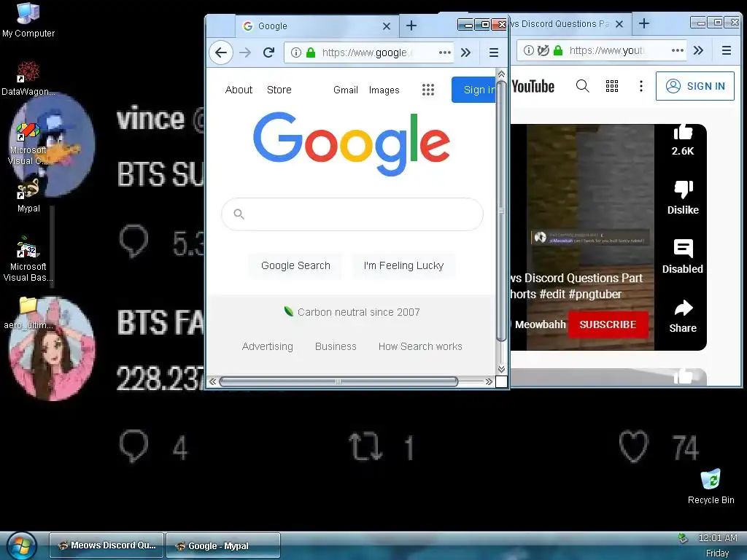Click the I'm Feeling Lucky button
This screenshot has height=560, width=747.
[403, 265]
